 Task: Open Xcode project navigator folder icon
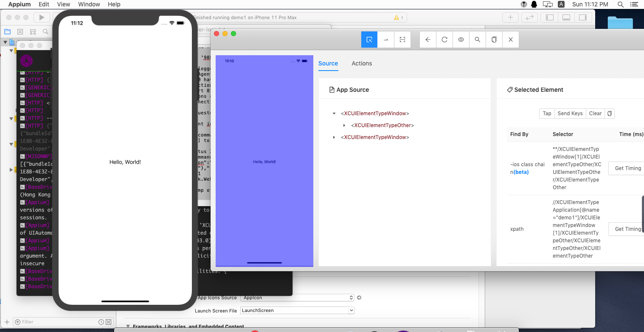[x=7, y=31]
